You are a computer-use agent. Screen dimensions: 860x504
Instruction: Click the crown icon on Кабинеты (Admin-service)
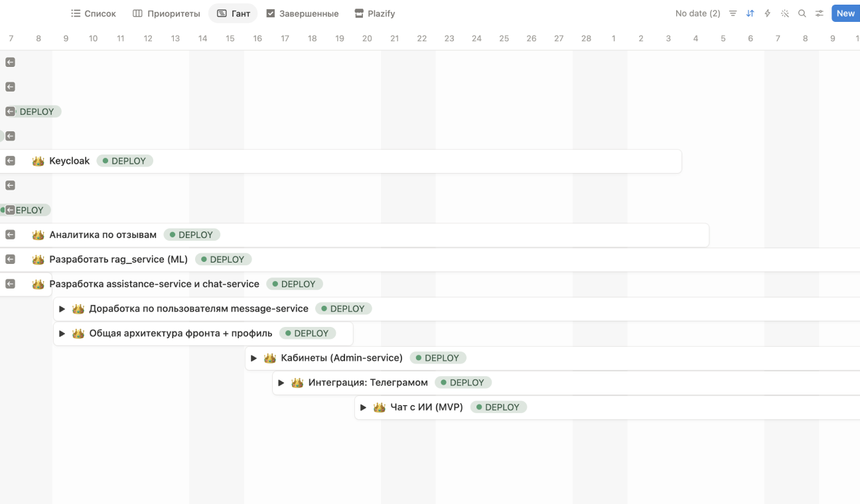[270, 358]
